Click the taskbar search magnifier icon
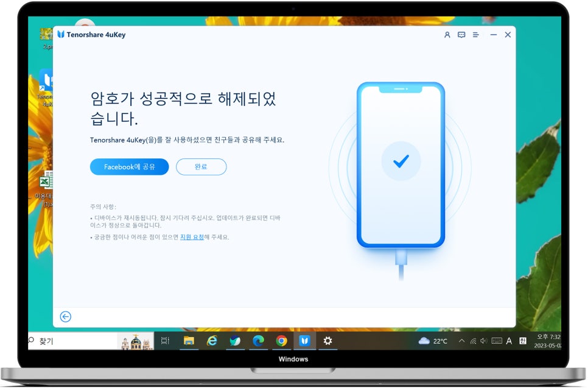588x390 pixels. pos(31,341)
